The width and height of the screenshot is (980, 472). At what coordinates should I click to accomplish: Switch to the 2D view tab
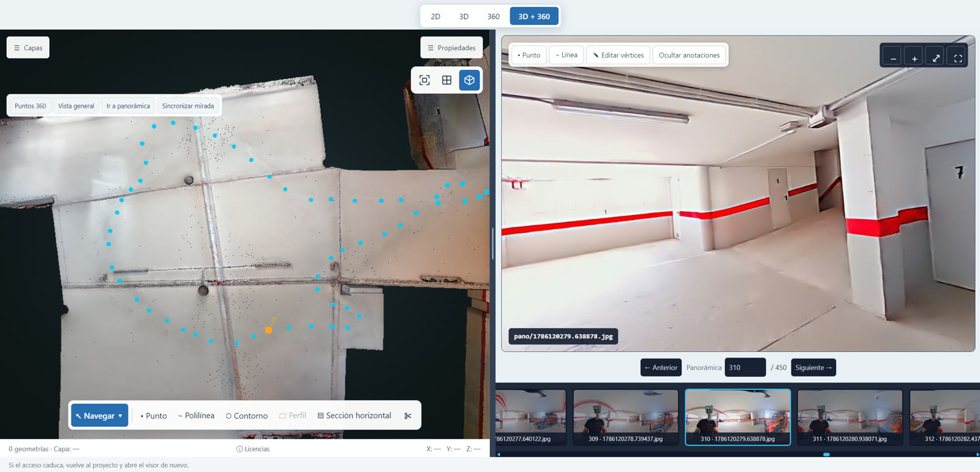[435, 17]
